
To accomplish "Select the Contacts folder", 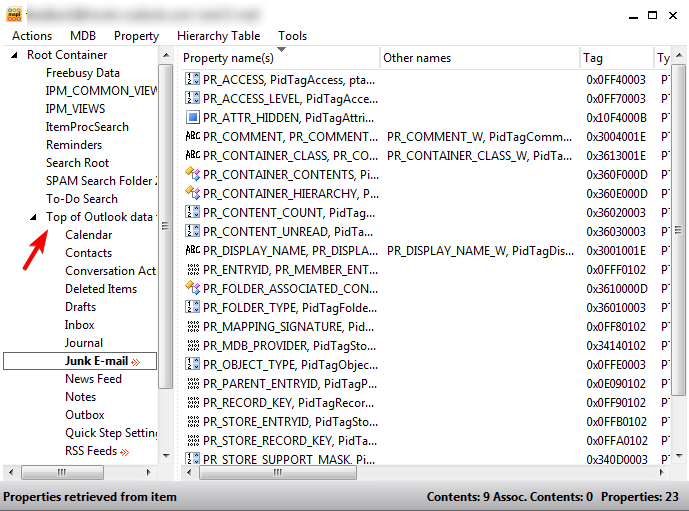I will [x=88, y=253].
